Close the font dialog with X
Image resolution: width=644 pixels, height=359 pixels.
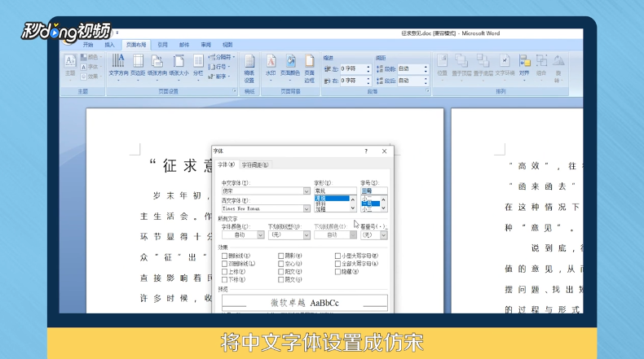tap(385, 151)
